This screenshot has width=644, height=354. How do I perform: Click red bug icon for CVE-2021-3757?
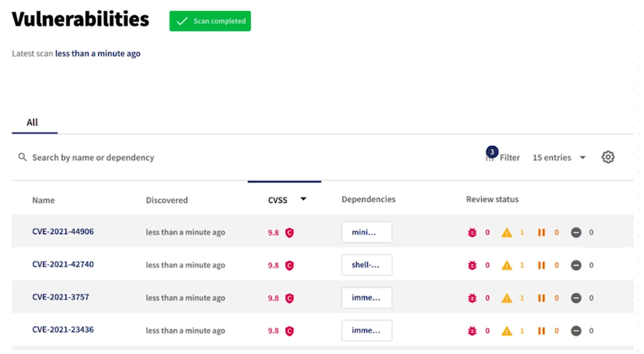tap(472, 298)
